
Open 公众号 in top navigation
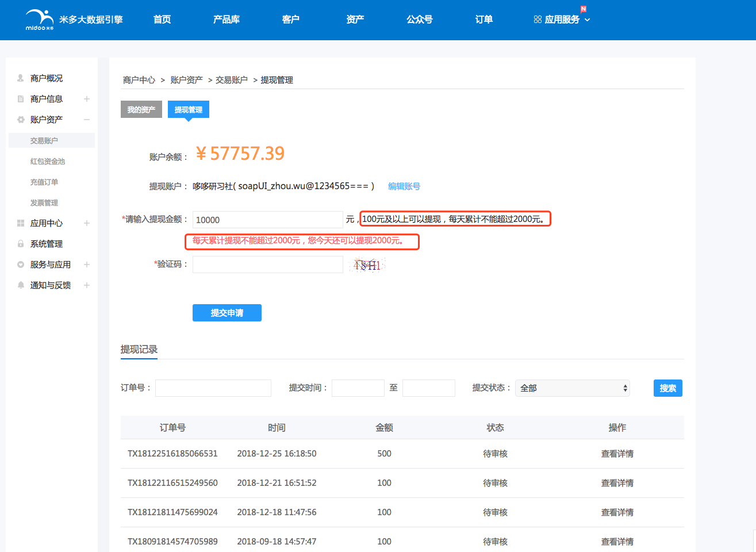click(x=420, y=20)
